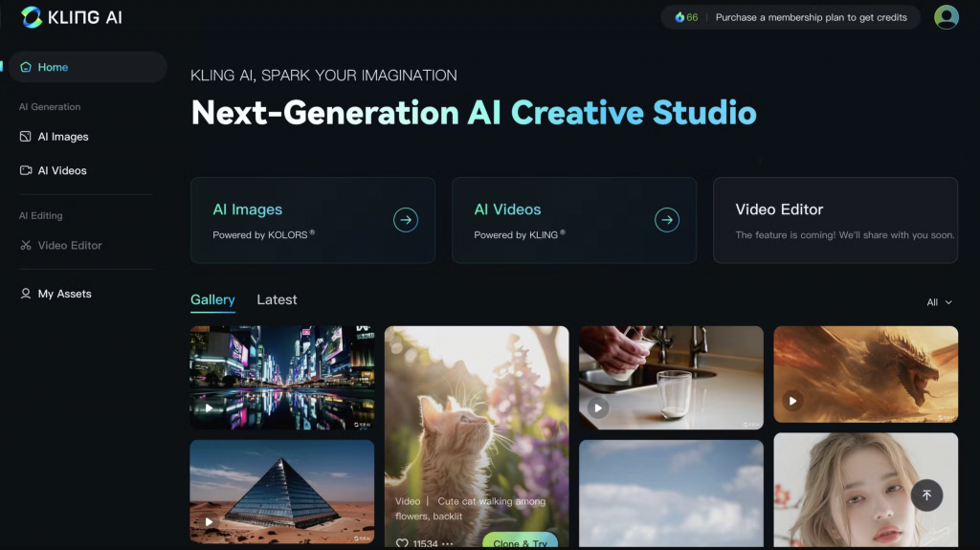
Task: Play the milk glass kitchen video
Action: tap(598, 408)
